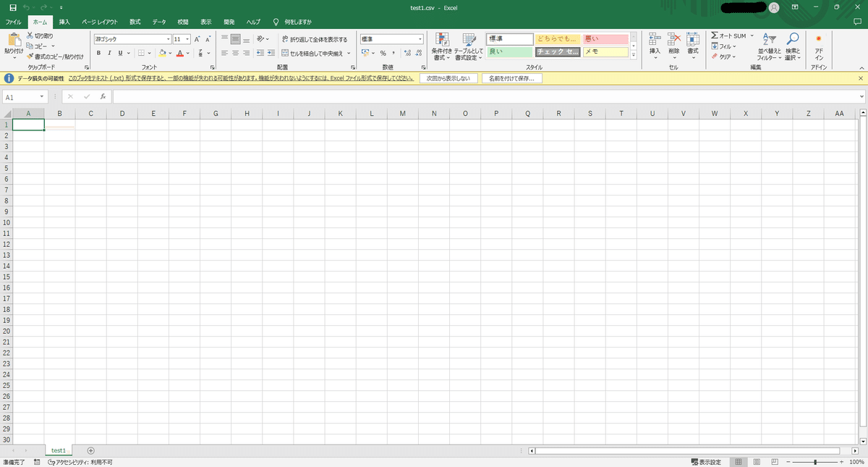
Task: Open the File (ファイル) tab
Action: pos(13,22)
